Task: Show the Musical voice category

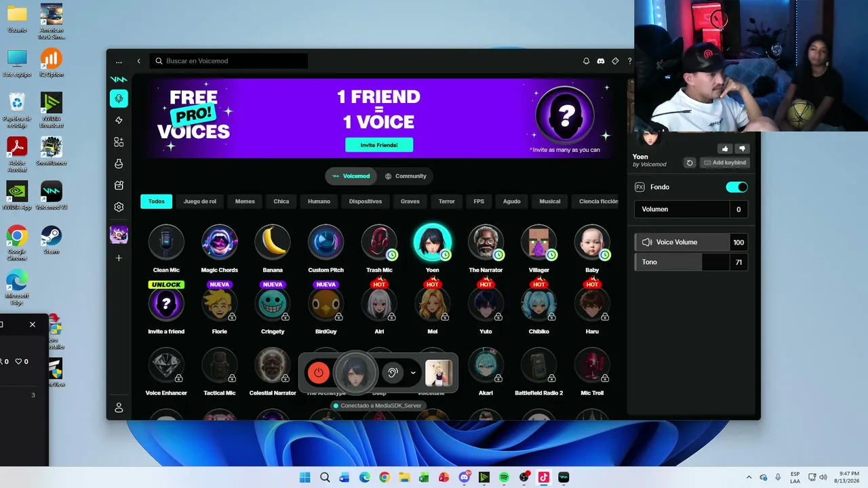Action: [x=550, y=201]
